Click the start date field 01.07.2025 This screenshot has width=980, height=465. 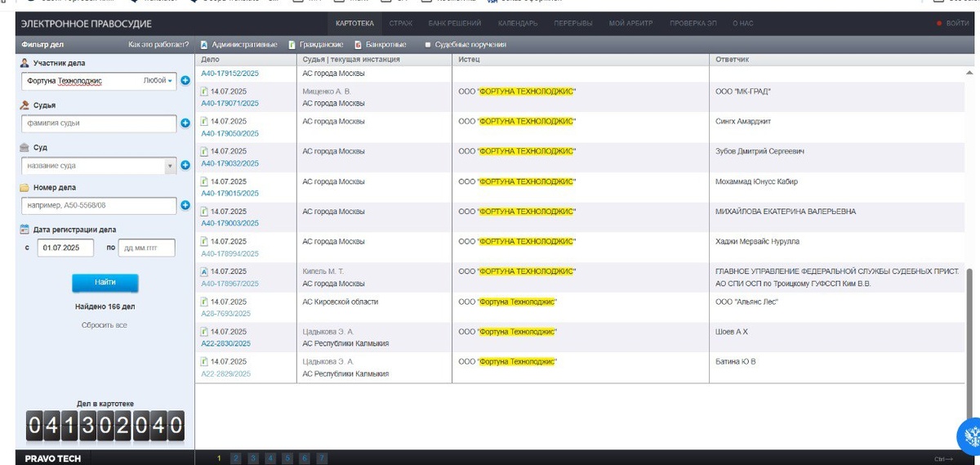[x=65, y=247]
